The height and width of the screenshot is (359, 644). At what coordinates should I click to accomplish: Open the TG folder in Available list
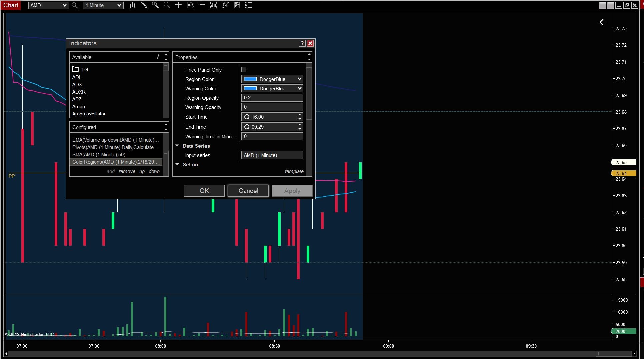(x=80, y=69)
